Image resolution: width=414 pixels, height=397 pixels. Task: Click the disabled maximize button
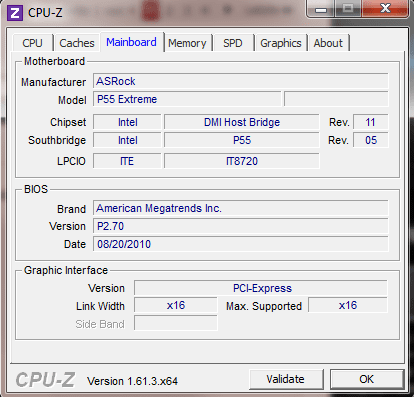click(348, 9)
